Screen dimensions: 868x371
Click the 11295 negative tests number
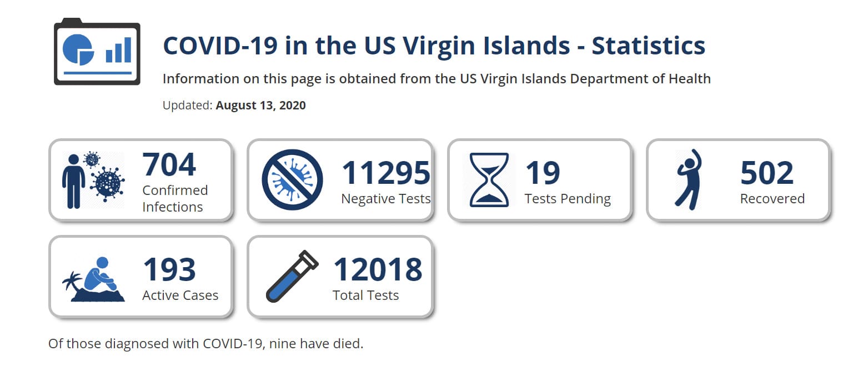(385, 173)
